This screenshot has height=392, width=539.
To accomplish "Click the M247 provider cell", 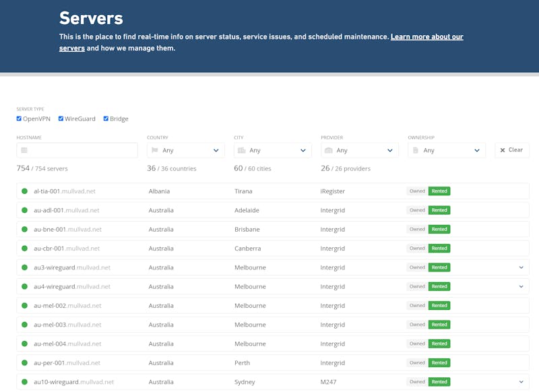I will 328,382.
